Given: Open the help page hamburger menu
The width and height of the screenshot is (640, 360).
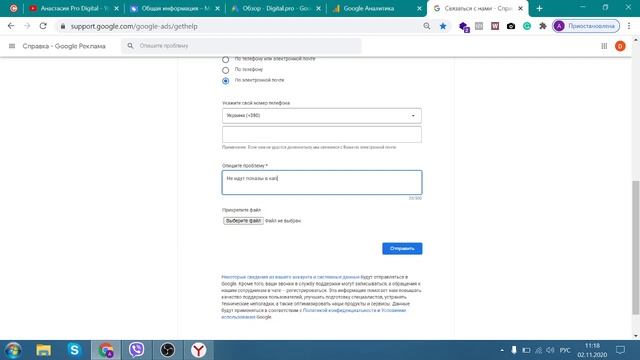Looking at the screenshot, I should pyautogui.click(x=12, y=46).
